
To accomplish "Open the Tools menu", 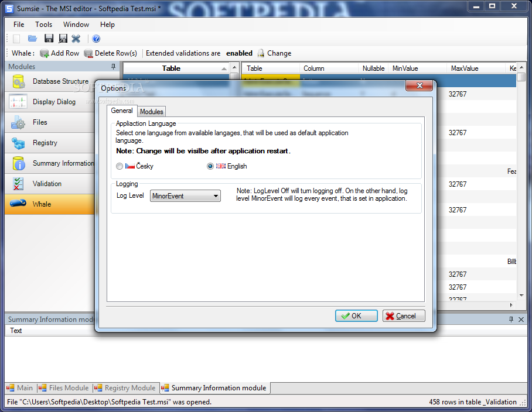I will tap(43, 25).
